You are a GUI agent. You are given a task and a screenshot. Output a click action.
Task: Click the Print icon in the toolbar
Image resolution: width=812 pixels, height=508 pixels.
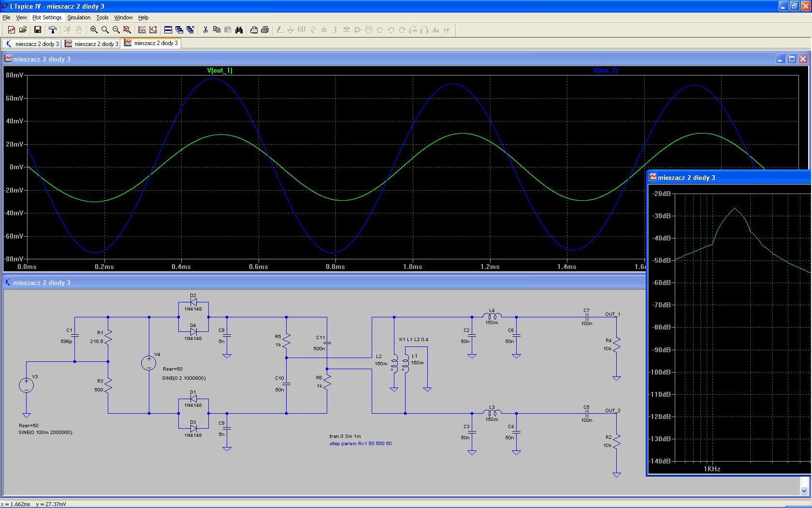tap(264, 30)
